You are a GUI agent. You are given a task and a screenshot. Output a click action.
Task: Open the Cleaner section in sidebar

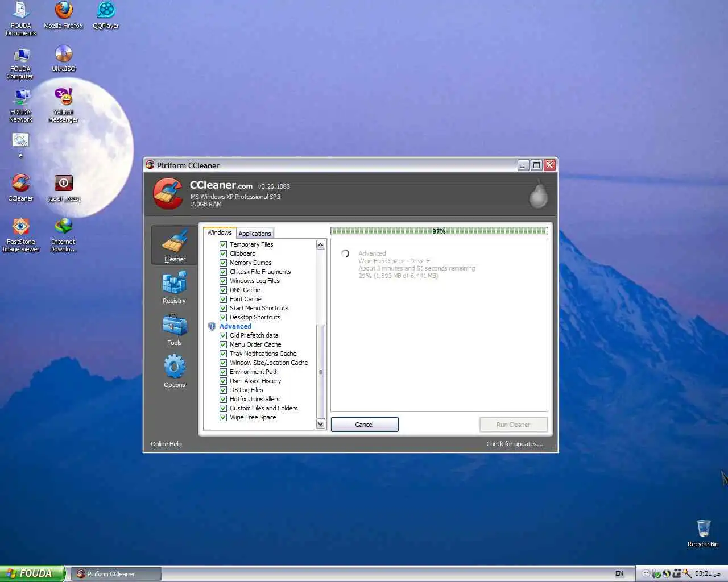pyautogui.click(x=175, y=246)
